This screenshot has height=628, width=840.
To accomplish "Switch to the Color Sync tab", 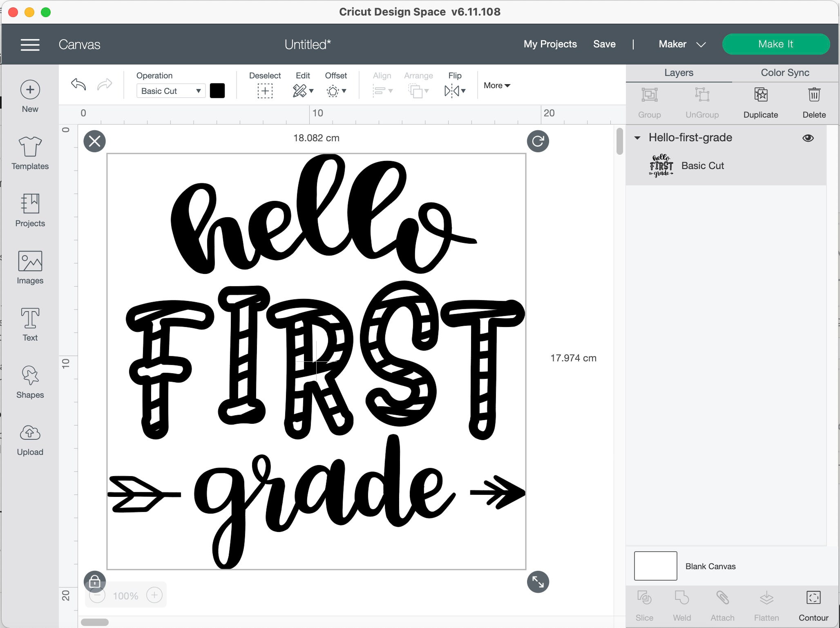I will pos(784,73).
